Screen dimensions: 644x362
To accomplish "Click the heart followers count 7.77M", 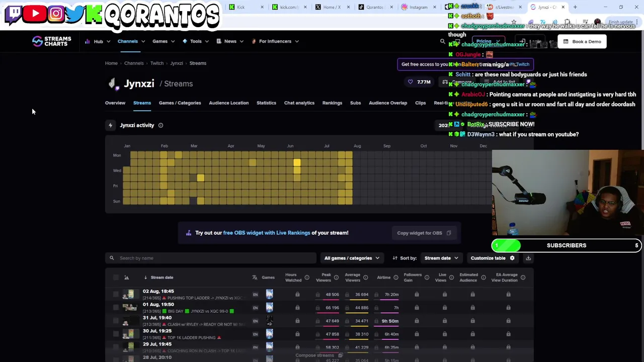I will coord(419,82).
